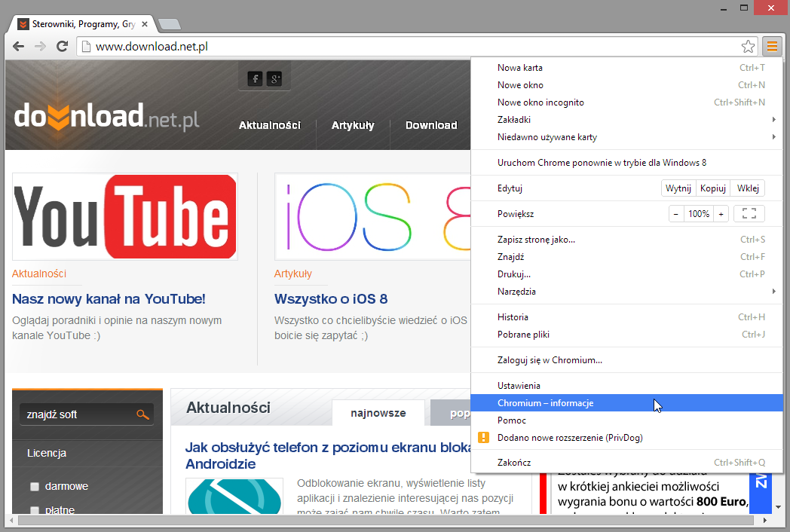
Task: Click the Facebook icon in site header
Action: point(255,78)
